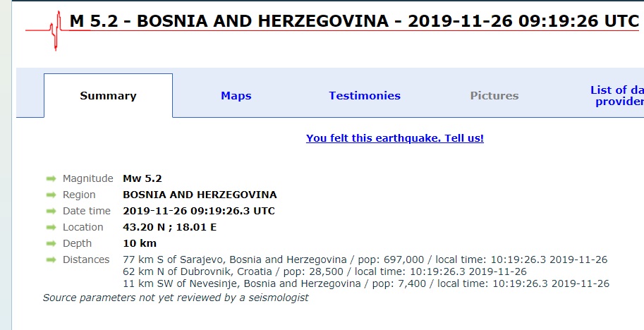Open the Summary tab
The width and height of the screenshot is (644, 330).
click(x=108, y=96)
